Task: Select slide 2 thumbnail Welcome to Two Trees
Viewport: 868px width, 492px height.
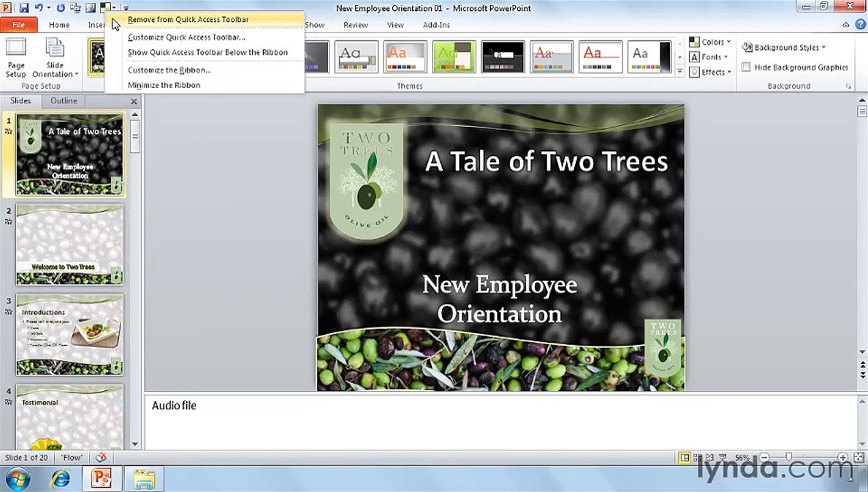Action: [x=70, y=245]
